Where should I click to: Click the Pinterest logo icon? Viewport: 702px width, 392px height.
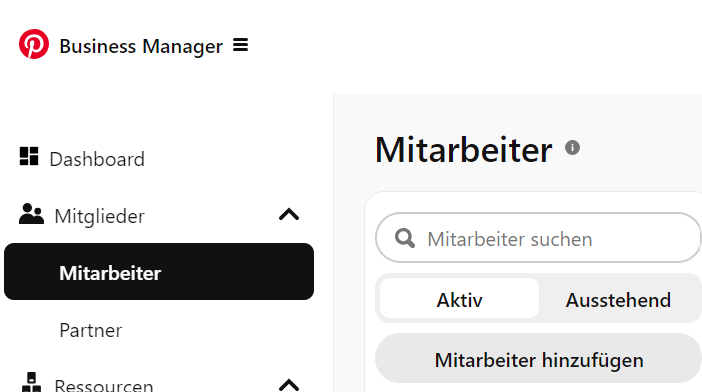pyautogui.click(x=34, y=44)
